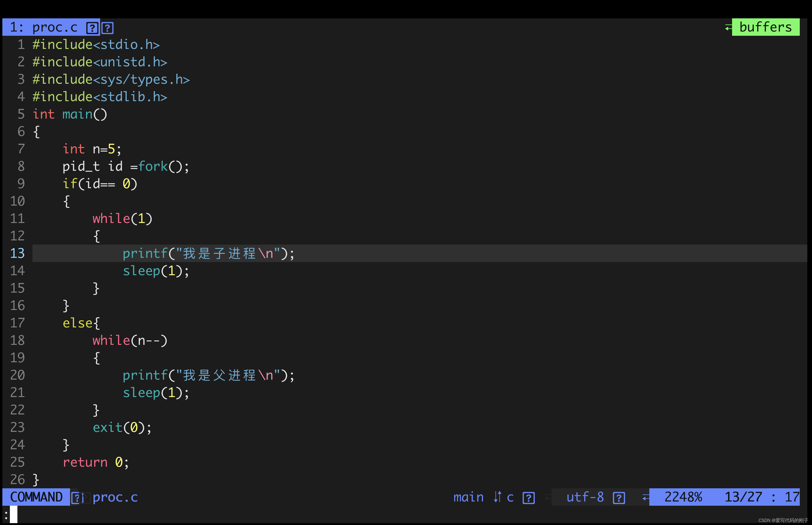Click the 13/27 line counter

[743, 497]
